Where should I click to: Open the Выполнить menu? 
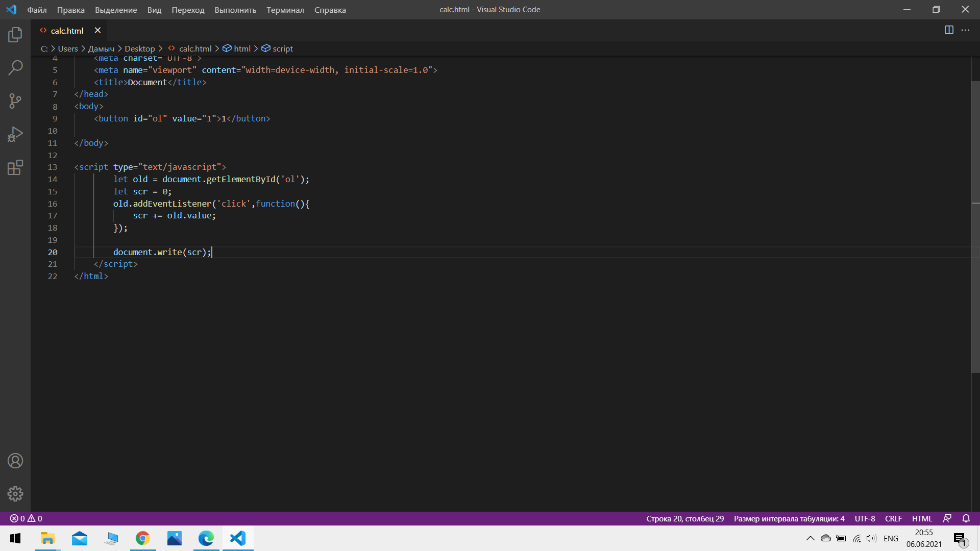[x=235, y=10]
